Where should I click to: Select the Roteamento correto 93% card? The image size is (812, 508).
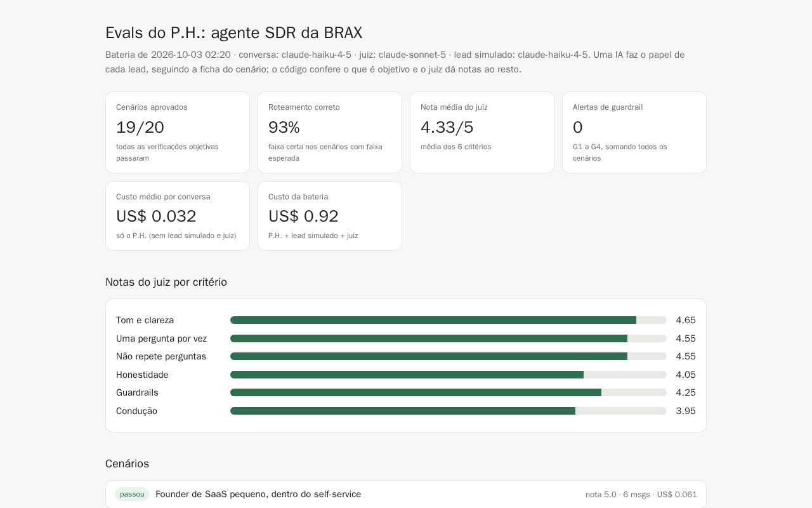click(330, 132)
